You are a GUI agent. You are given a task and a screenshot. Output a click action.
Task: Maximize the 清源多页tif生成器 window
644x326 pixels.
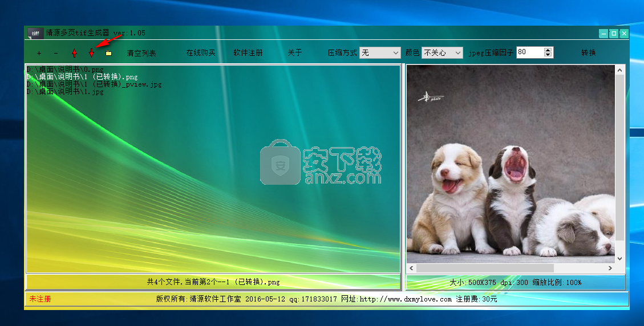[x=614, y=34]
